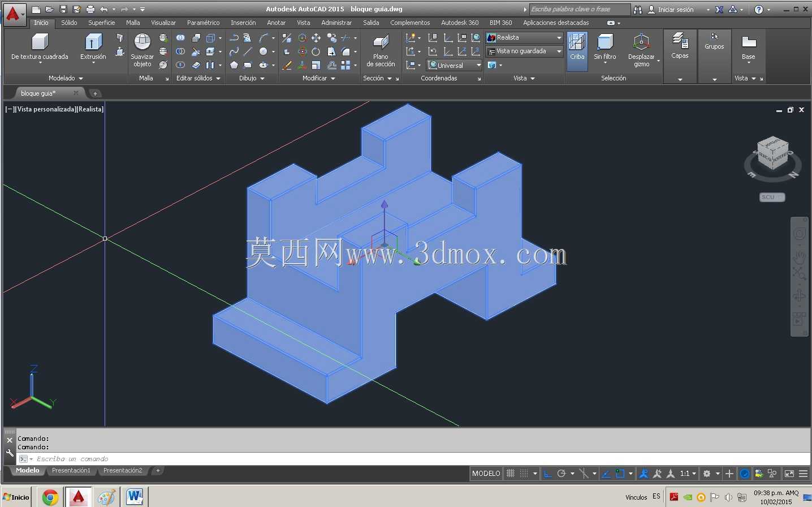
Task: Expand the Dibujo panel
Action: coord(252,78)
